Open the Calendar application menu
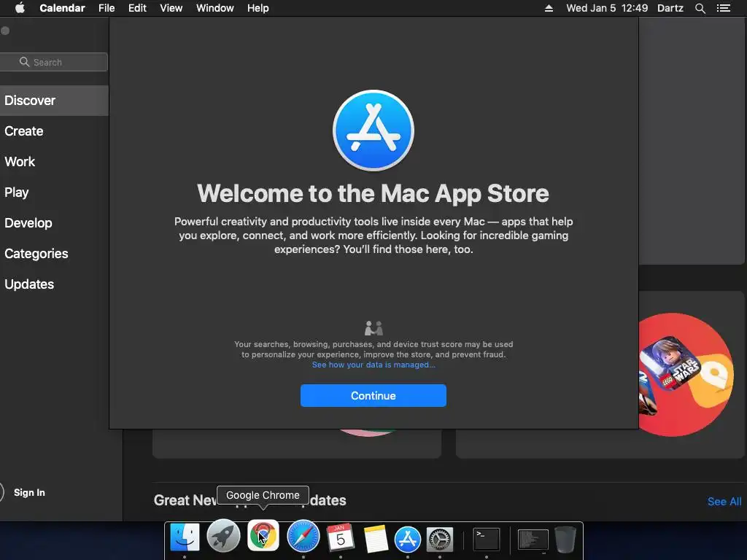This screenshot has height=560, width=747. (63, 8)
